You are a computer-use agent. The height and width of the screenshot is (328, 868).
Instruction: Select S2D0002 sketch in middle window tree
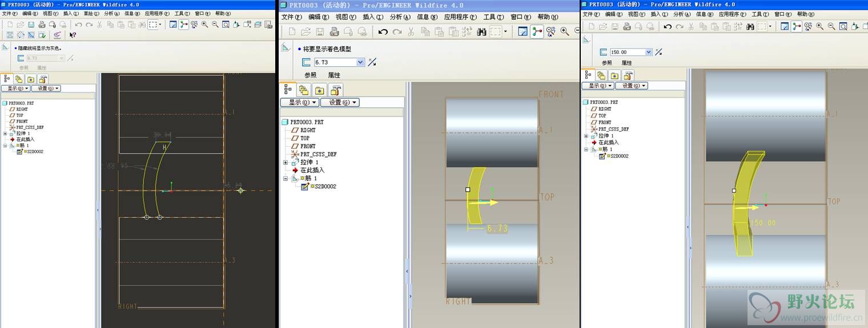[325, 187]
